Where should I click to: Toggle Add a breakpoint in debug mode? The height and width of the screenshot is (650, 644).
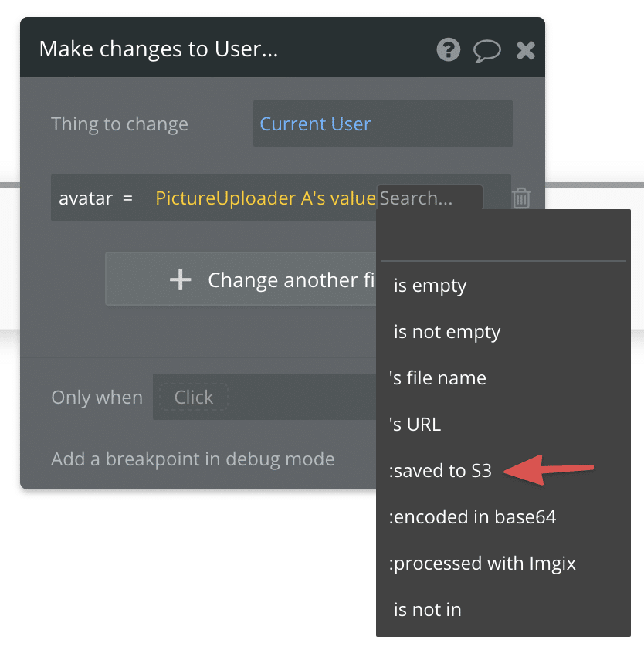(193, 459)
